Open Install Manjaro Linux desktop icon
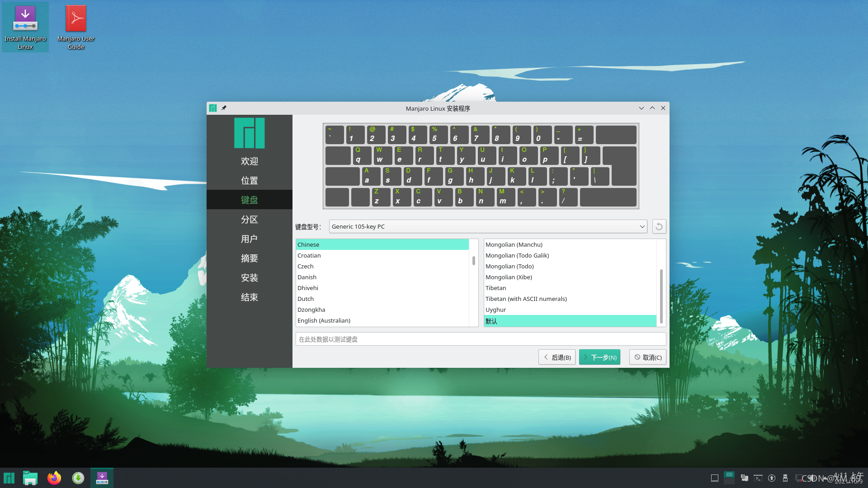 click(x=25, y=27)
